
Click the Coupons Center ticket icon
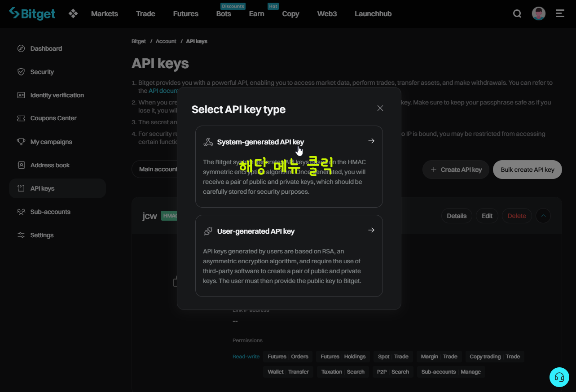[x=21, y=118]
